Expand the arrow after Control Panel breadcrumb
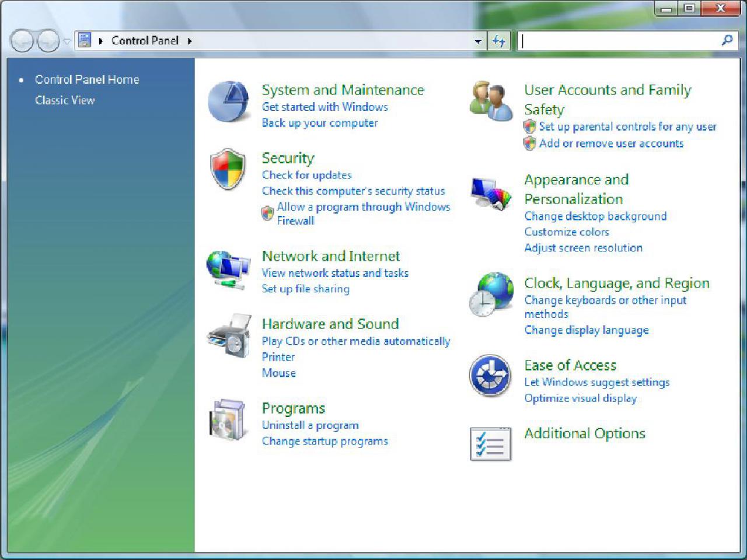 190,41
